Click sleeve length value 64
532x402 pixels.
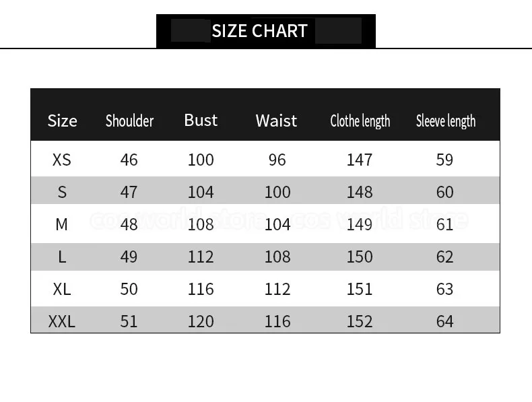pos(445,321)
